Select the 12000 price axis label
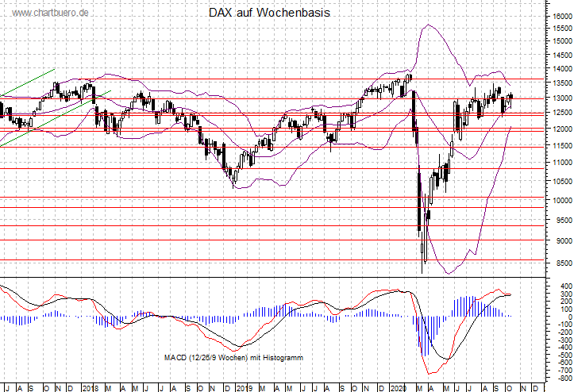Viewport: 574px width, 392px height. (x=563, y=129)
